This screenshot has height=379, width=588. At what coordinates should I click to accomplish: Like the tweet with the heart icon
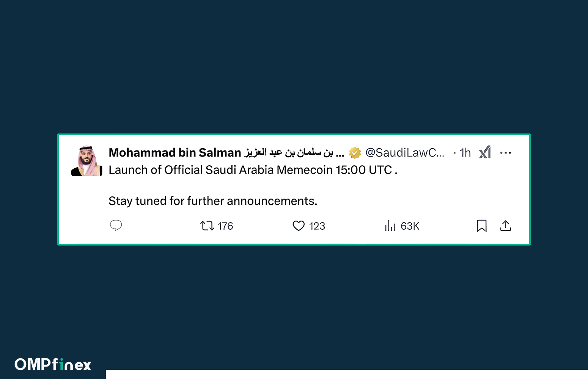[299, 226]
